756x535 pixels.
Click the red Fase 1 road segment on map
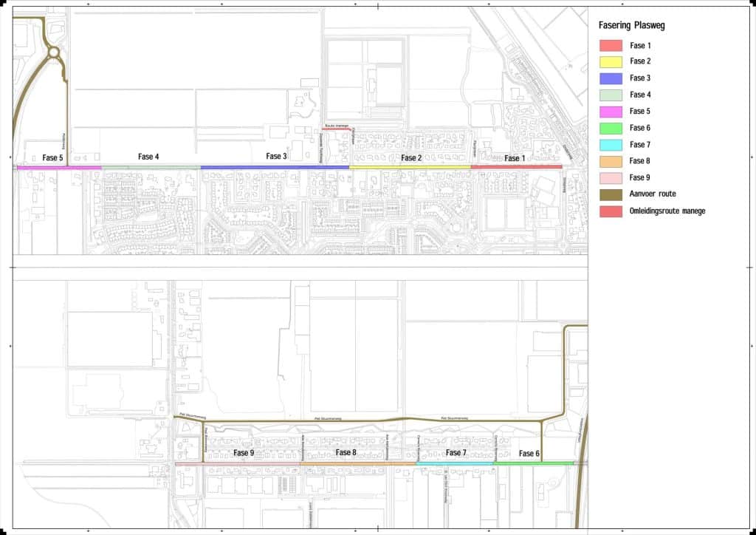(516, 167)
